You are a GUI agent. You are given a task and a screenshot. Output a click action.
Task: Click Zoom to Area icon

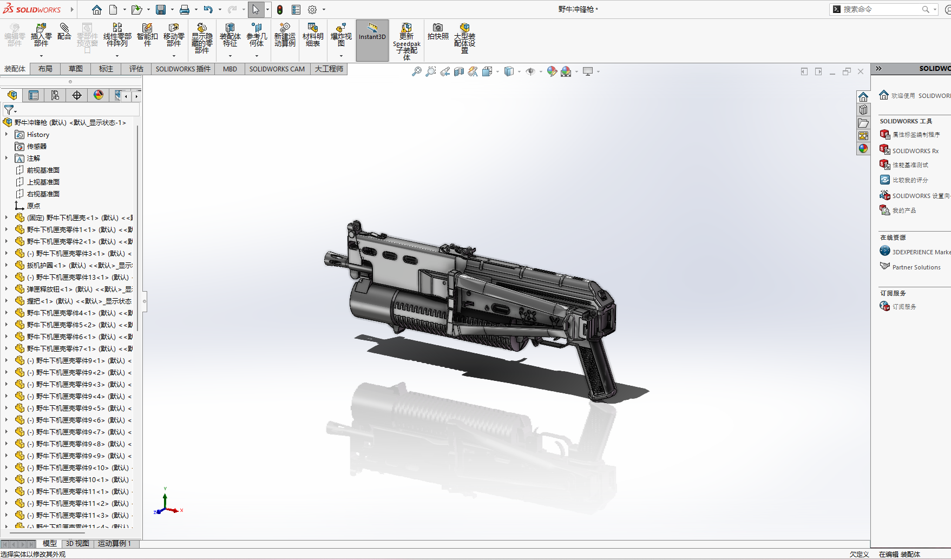[x=430, y=71]
